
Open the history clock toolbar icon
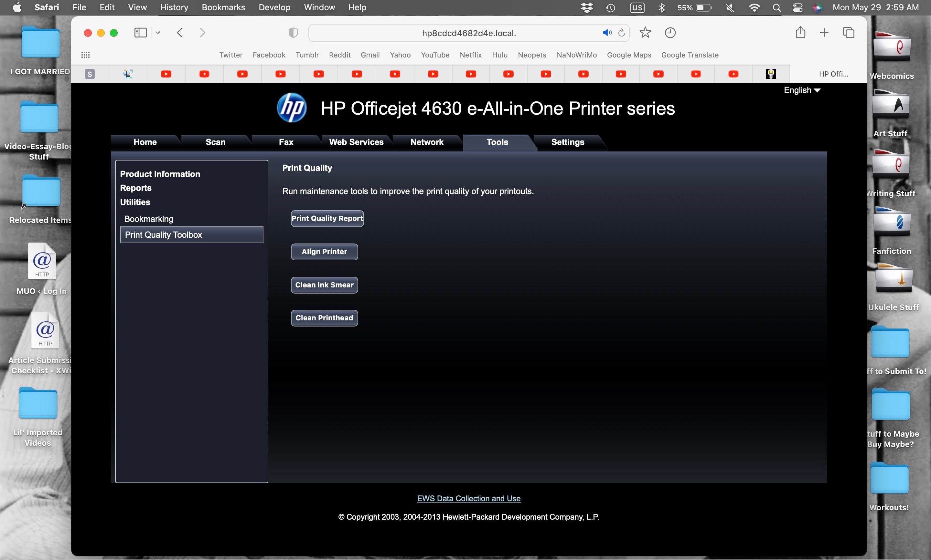pos(670,33)
